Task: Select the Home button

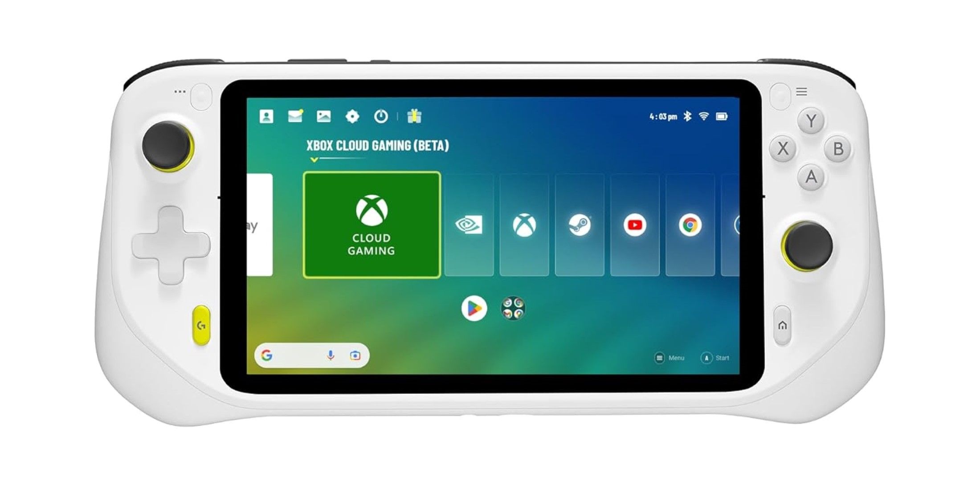Action: tap(783, 326)
